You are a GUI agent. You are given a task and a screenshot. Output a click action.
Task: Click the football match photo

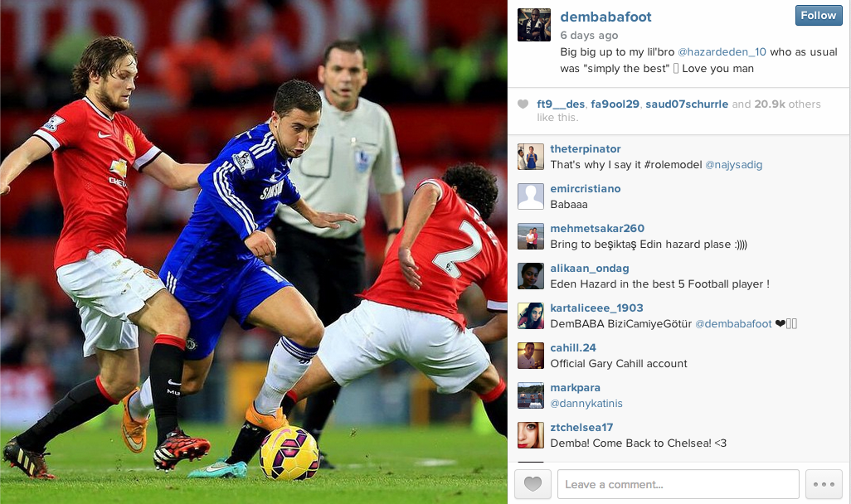click(254, 252)
